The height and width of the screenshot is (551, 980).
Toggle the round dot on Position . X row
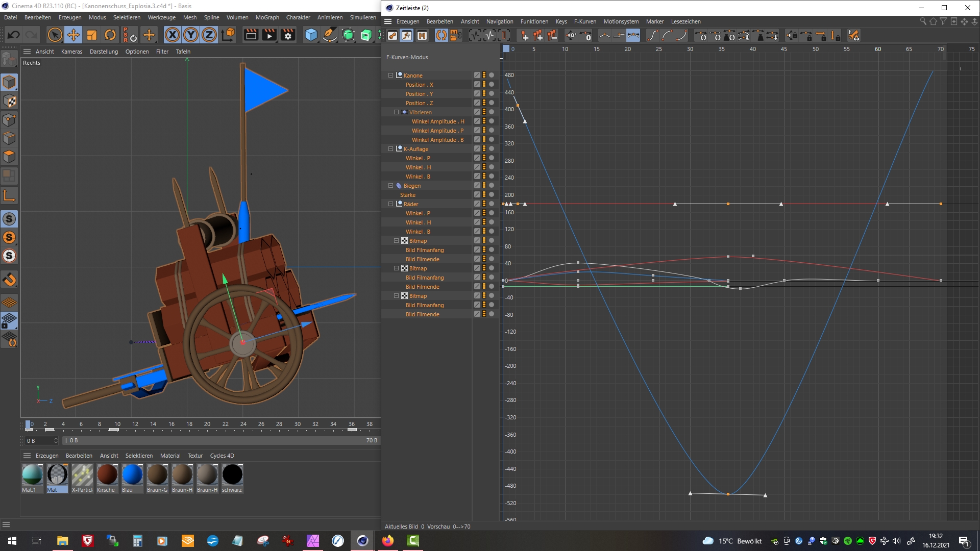(x=492, y=85)
